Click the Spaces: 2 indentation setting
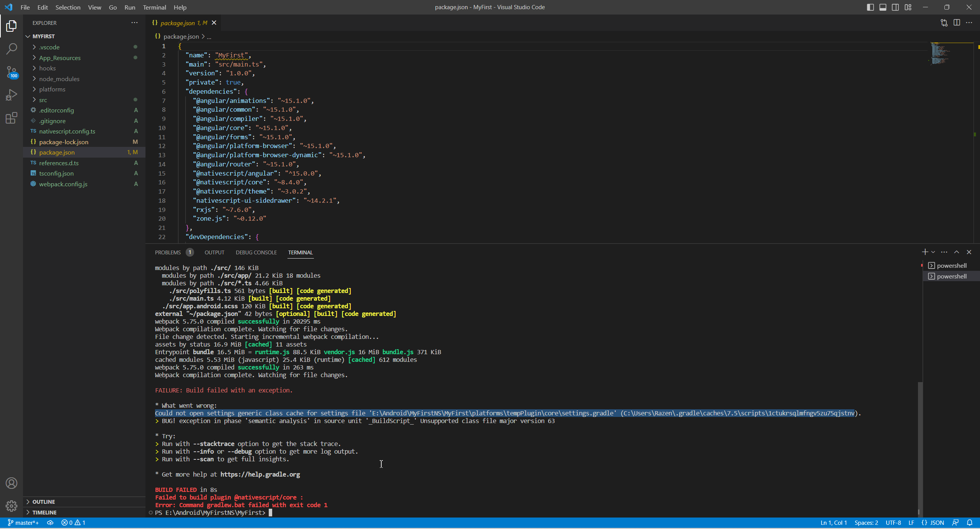 click(866, 522)
